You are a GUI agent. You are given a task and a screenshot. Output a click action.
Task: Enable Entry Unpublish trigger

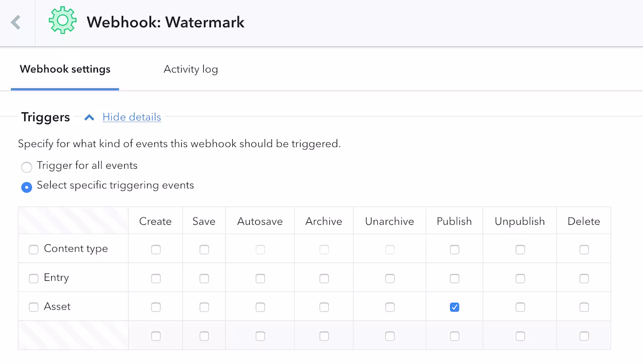click(520, 278)
